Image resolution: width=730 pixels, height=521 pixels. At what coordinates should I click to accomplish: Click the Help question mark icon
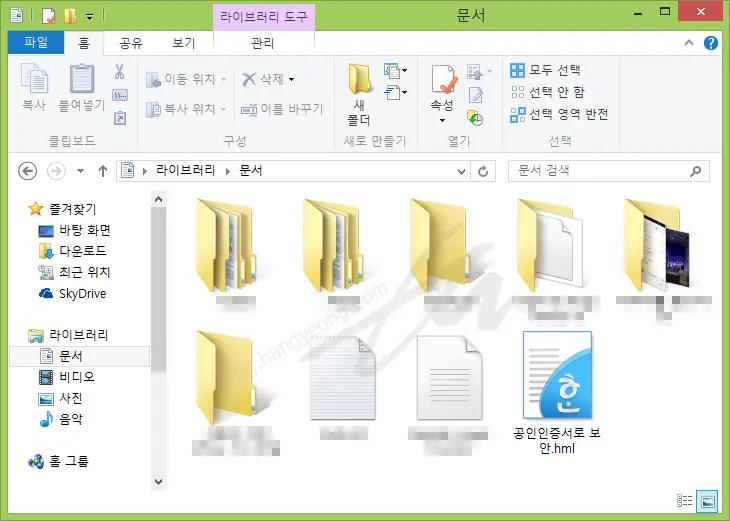click(710, 43)
